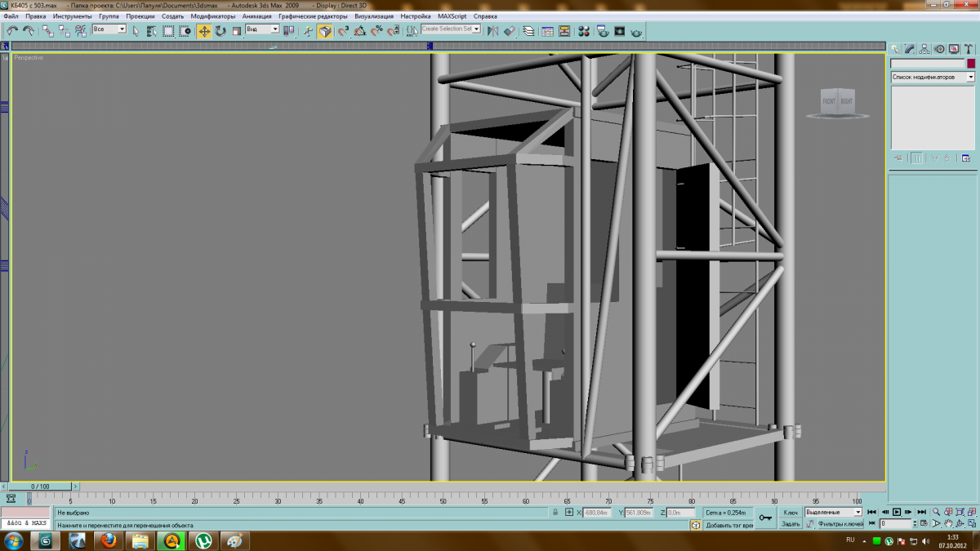980x551 pixels.
Task: Switch to the Hierarchy command panel tab
Action: (924, 49)
